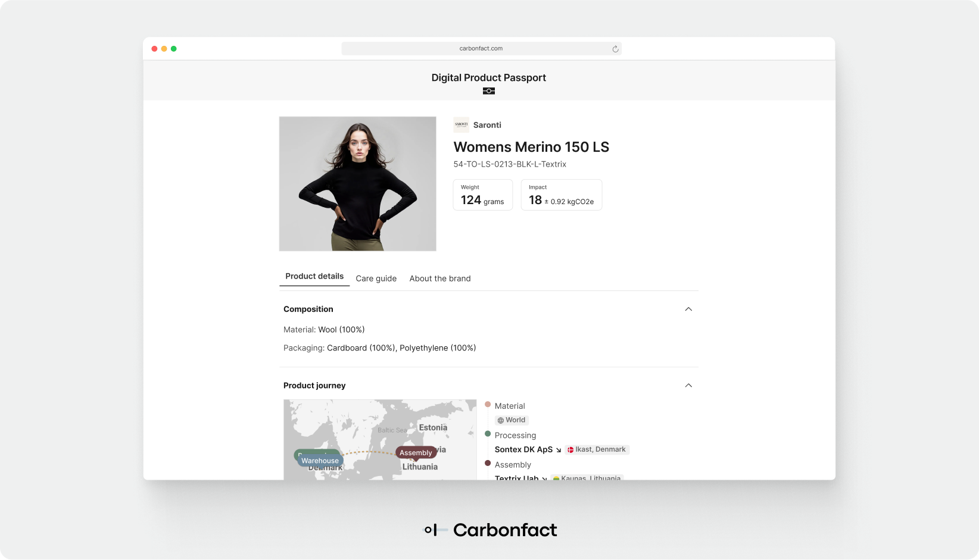The height and width of the screenshot is (560, 979).
Task: Open the About the brand tab
Action: [440, 279]
